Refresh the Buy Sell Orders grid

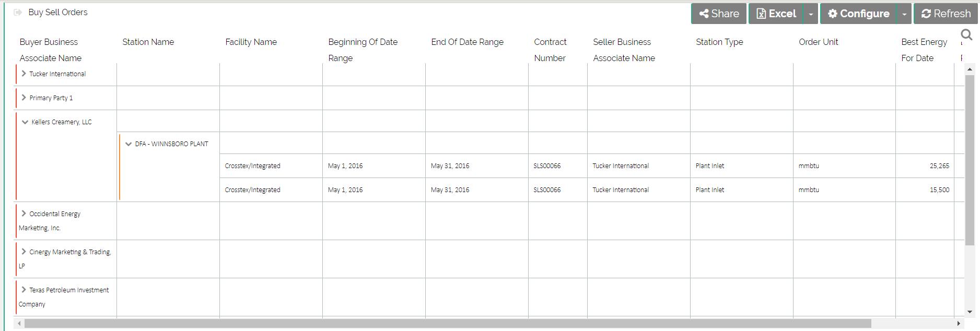pos(946,14)
